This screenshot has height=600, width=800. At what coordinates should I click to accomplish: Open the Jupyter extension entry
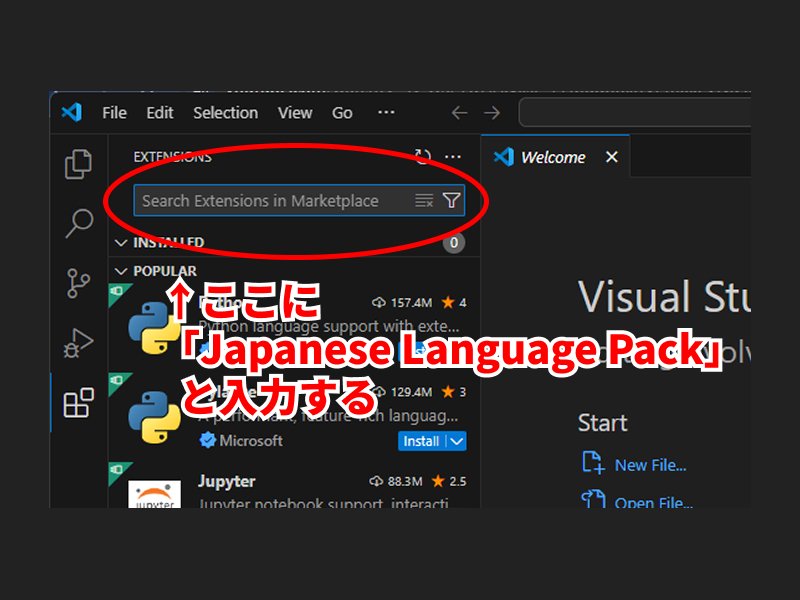pos(294,487)
